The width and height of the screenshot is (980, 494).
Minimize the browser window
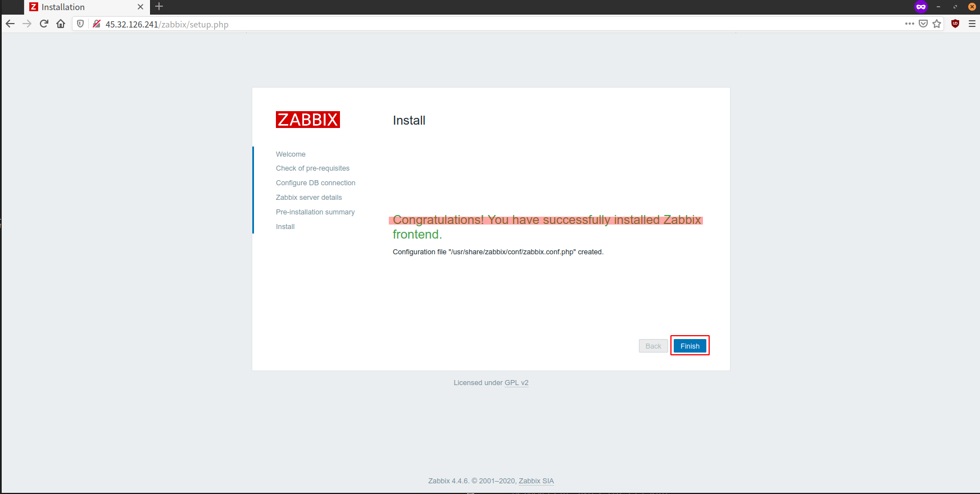(x=938, y=7)
